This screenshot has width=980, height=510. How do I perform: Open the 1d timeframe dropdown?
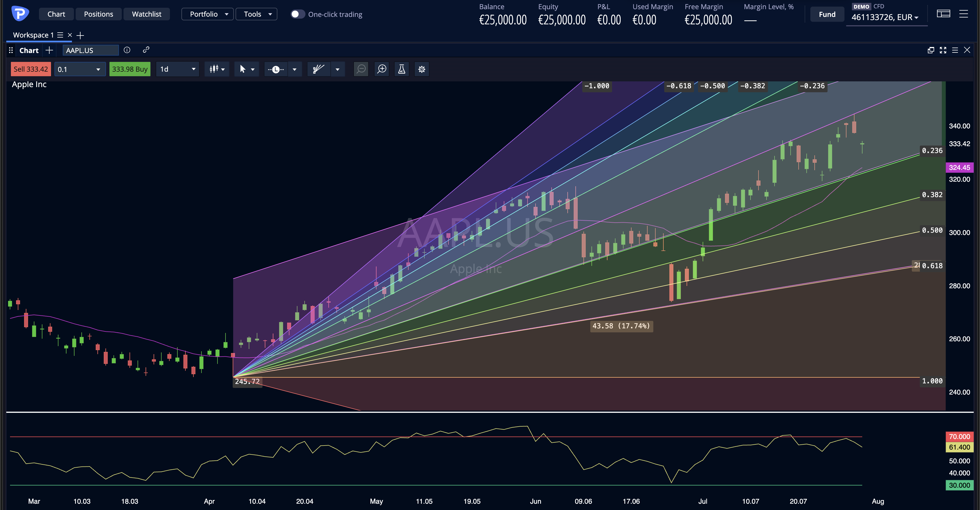pyautogui.click(x=178, y=69)
